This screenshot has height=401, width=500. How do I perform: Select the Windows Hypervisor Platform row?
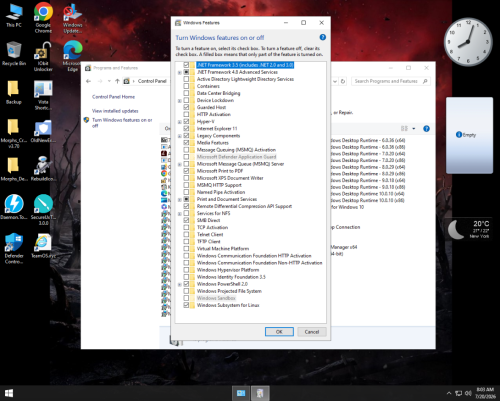click(x=228, y=270)
